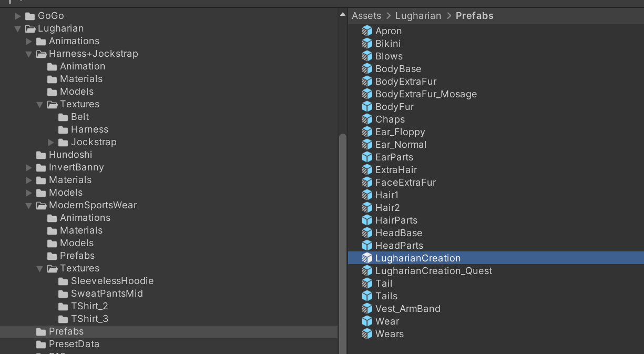The width and height of the screenshot is (644, 354).
Task: Select the Belt folder in tree
Action: (x=80, y=117)
